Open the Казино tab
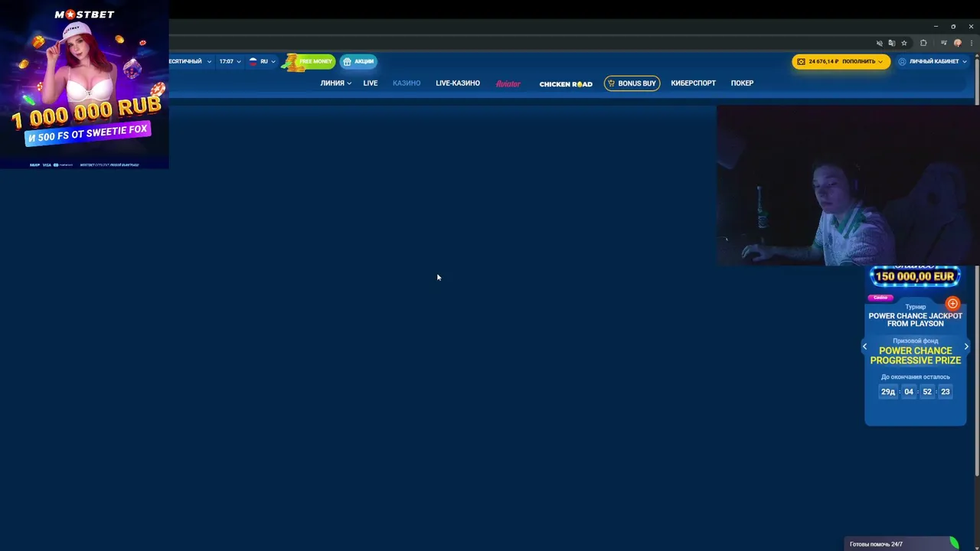 407,83
